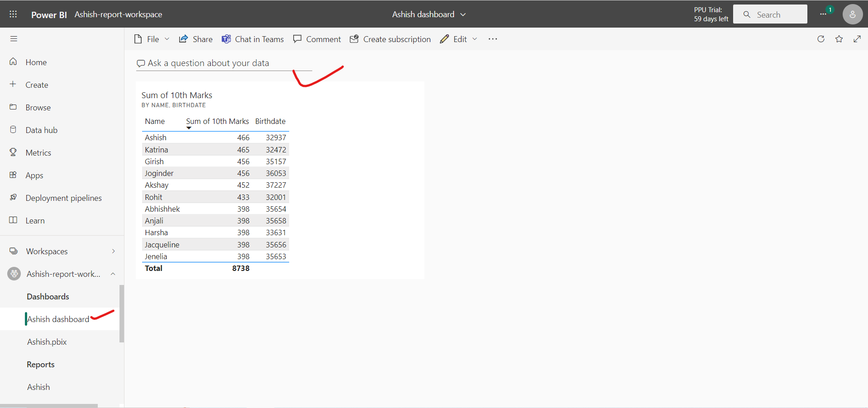The height and width of the screenshot is (408, 868).
Task: Open full screen mode with expand icon
Action: (857, 39)
